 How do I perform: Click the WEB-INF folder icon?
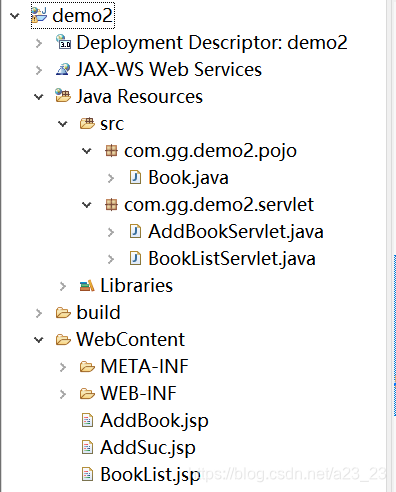tap(87, 394)
